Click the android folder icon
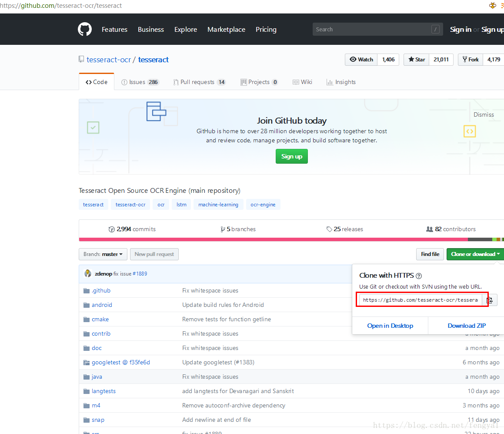The width and height of the screenshot is (504, 434). [x=87, y=305]
